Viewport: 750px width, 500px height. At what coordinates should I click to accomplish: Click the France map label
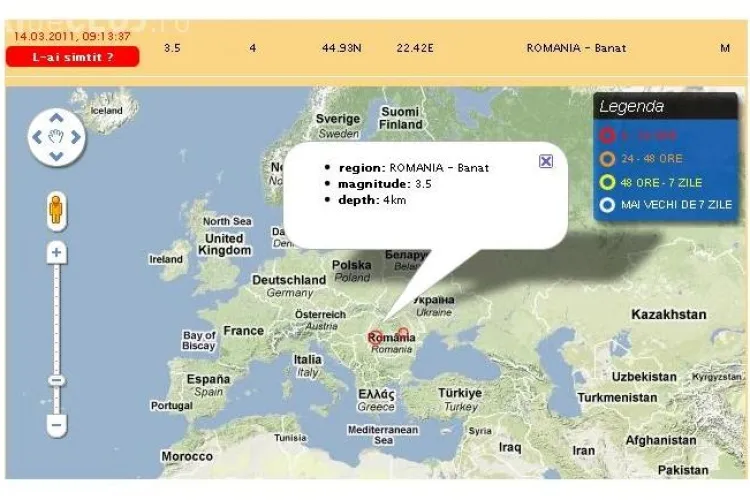(243, 331)
